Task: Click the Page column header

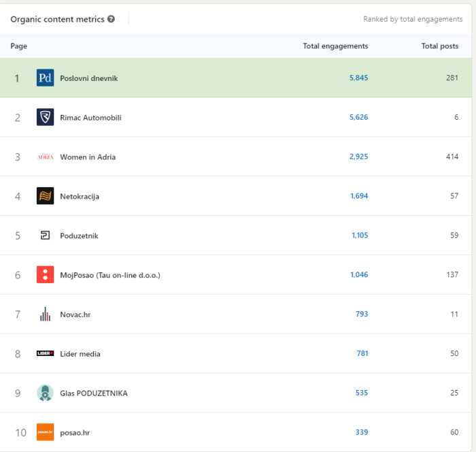Action: click(19, 46)
